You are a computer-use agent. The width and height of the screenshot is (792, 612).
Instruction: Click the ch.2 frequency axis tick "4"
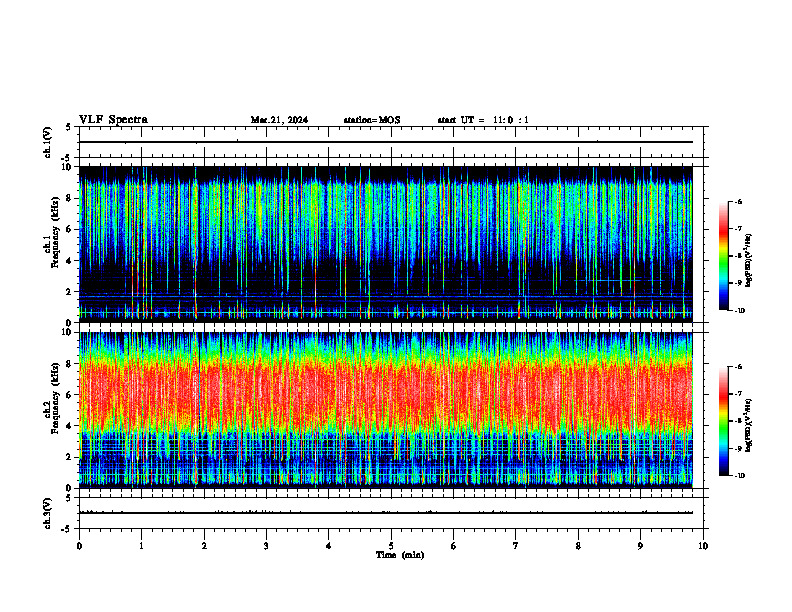(x=70, y=426)
